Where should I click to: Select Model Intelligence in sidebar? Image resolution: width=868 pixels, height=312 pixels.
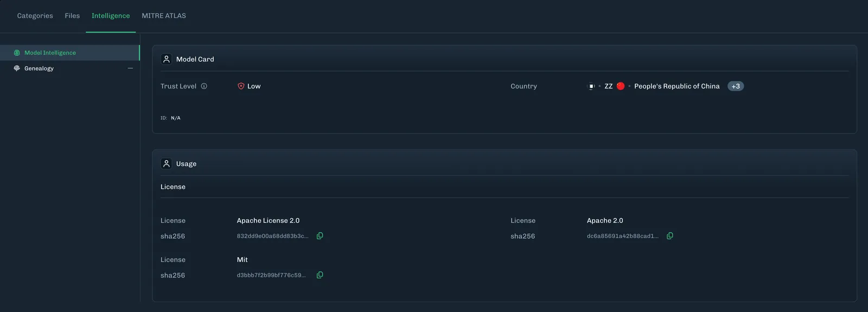[69, 53]
